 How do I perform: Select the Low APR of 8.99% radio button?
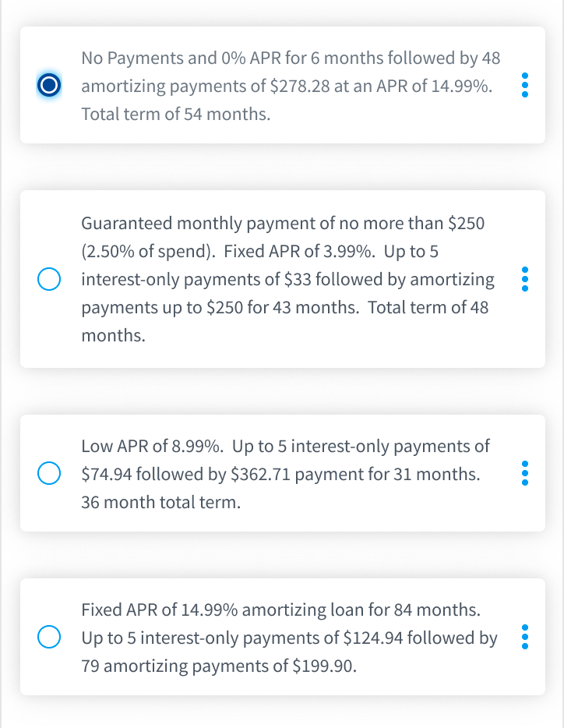coord(49,473)
